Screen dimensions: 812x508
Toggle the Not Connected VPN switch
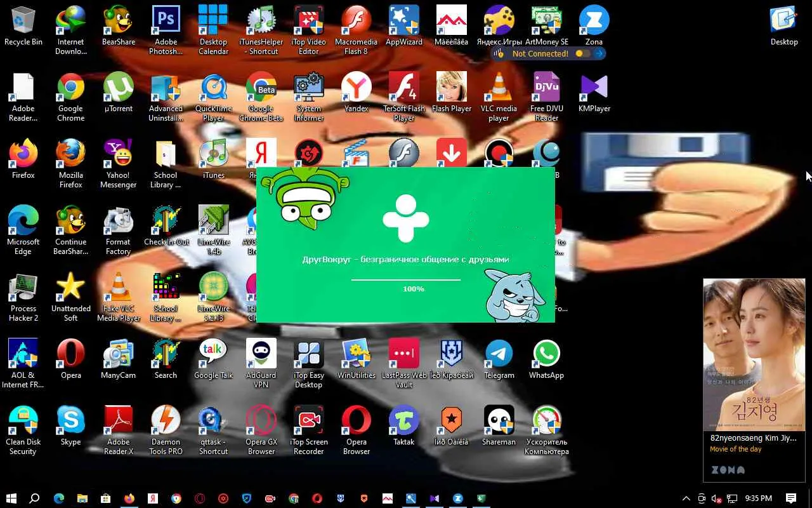[582, 54]
